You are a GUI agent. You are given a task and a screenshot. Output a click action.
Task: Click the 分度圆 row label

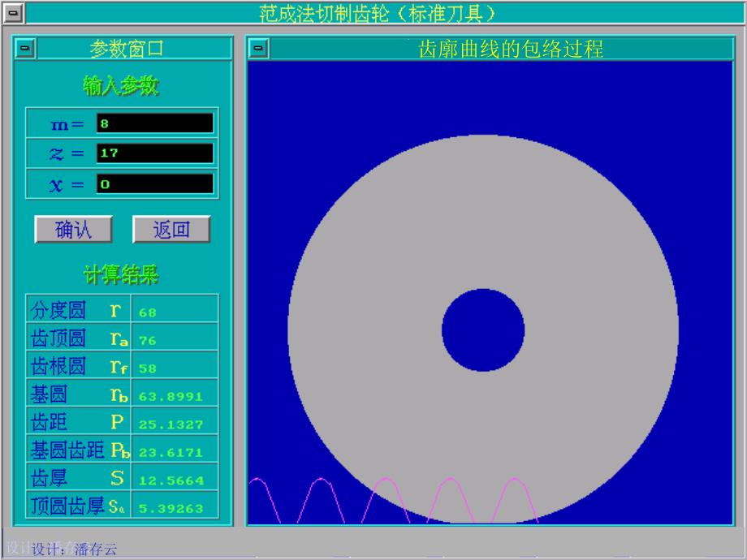(x=58, y=310)
